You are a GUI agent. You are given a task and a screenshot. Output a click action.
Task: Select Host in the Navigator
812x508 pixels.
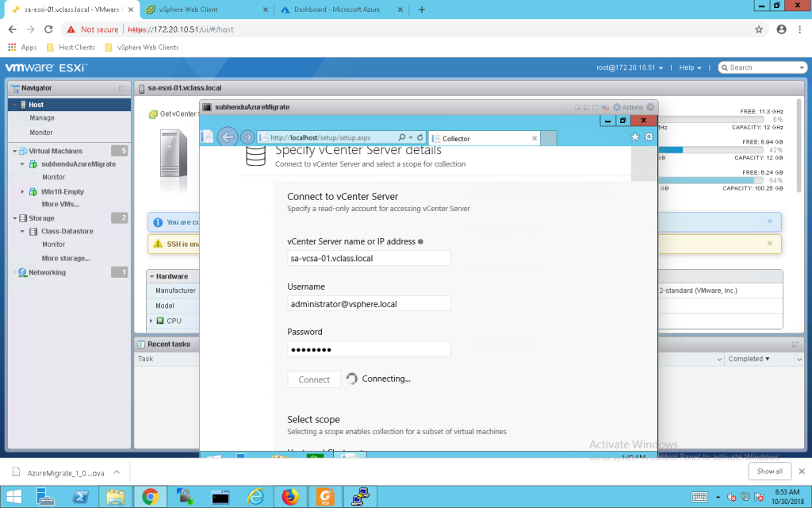coord(70,105)
